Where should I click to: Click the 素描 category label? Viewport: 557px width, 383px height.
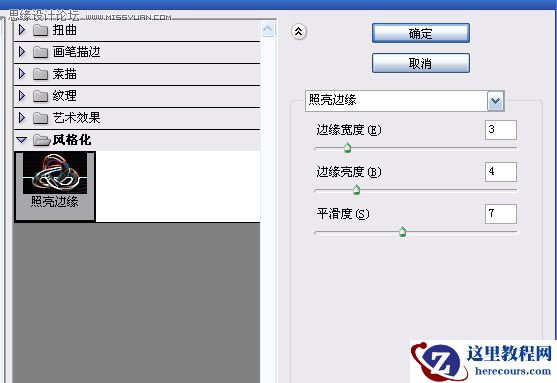[65, 74]
